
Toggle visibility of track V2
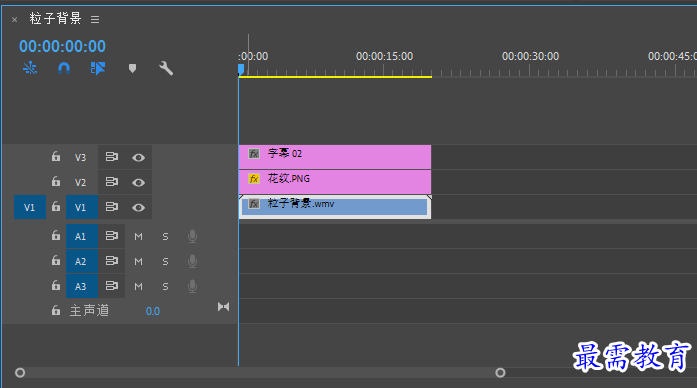coord(138,182)
